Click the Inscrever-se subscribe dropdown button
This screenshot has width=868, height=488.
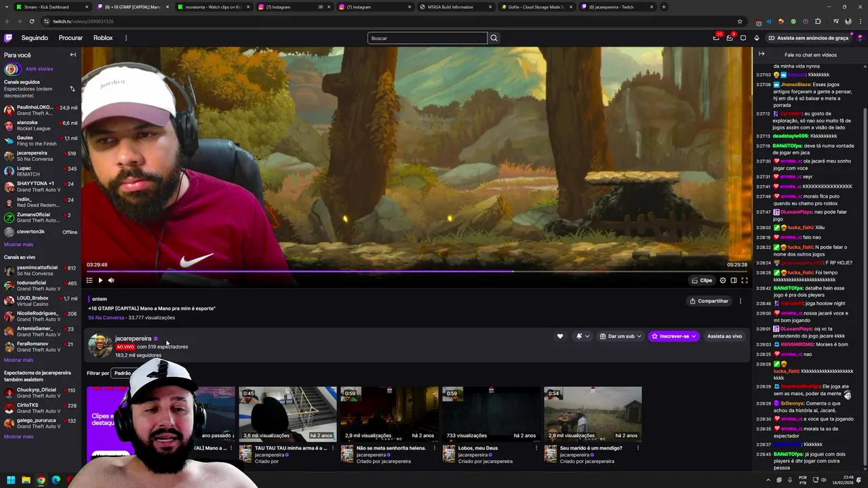(x=673, y=336)
